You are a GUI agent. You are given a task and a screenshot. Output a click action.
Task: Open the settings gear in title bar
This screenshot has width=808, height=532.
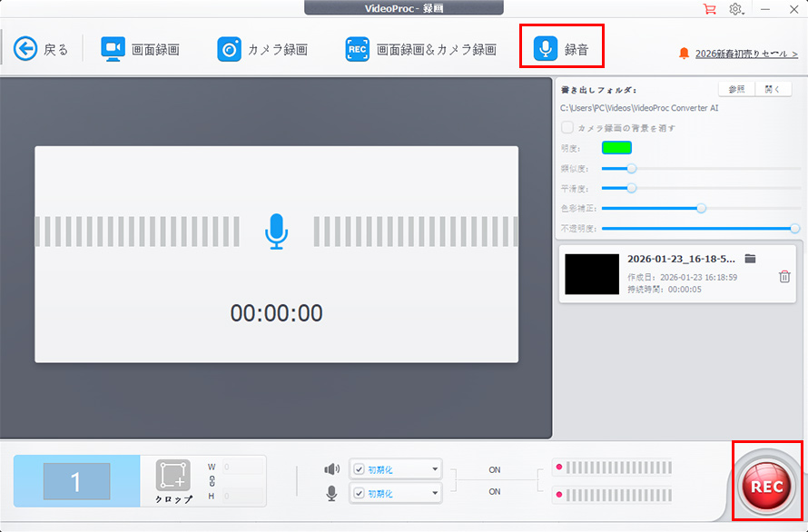click(735, 9)
